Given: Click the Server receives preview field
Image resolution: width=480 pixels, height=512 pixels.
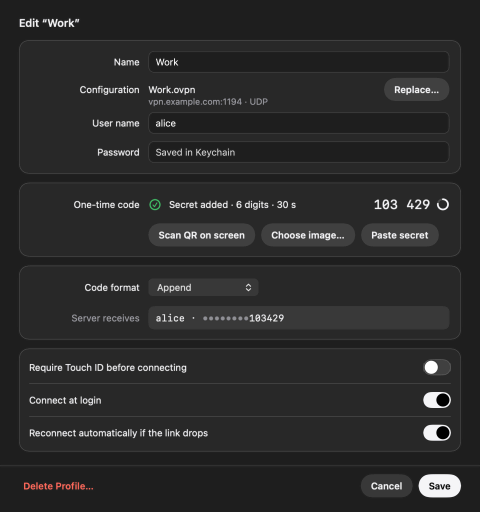Looking at the screenshot, I should click(x=299, y=318).
